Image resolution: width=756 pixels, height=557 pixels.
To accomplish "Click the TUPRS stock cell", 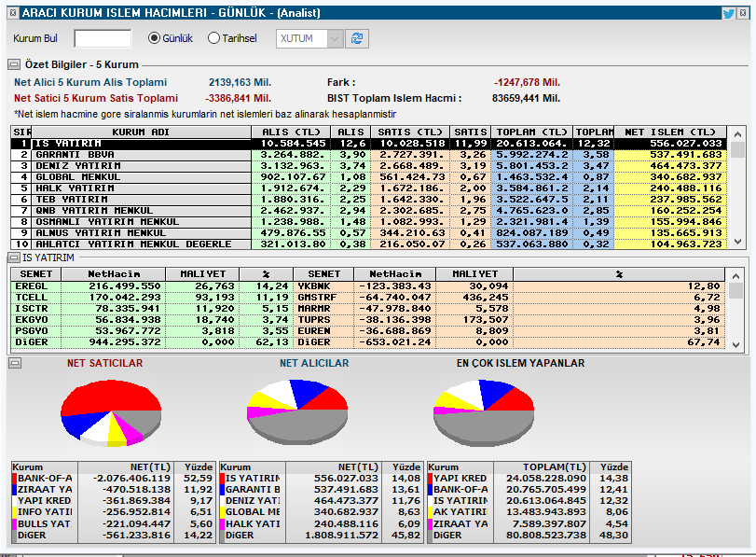I will coord(323,319).
